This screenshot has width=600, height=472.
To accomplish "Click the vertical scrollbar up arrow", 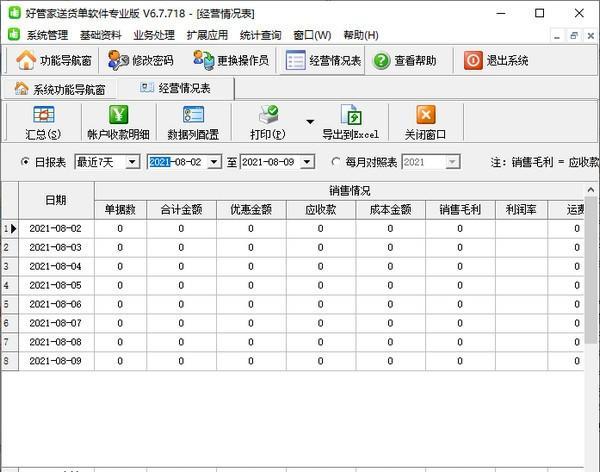I will (x=591, y=189).
